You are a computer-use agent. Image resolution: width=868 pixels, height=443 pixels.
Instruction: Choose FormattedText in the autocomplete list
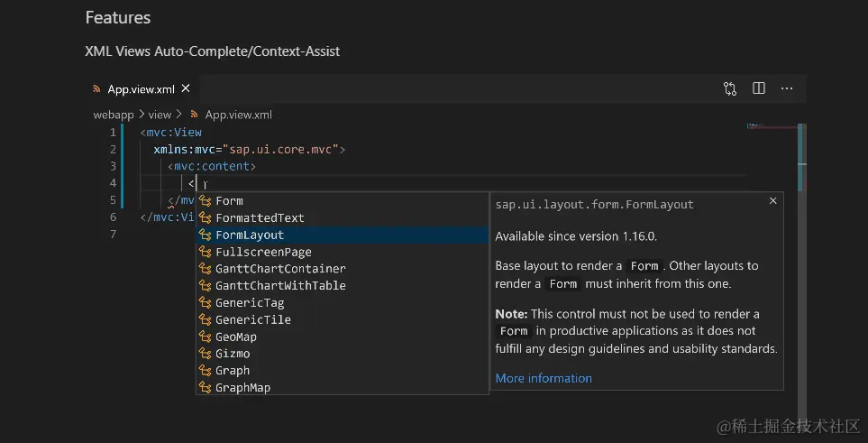click(x=260, y=218)
